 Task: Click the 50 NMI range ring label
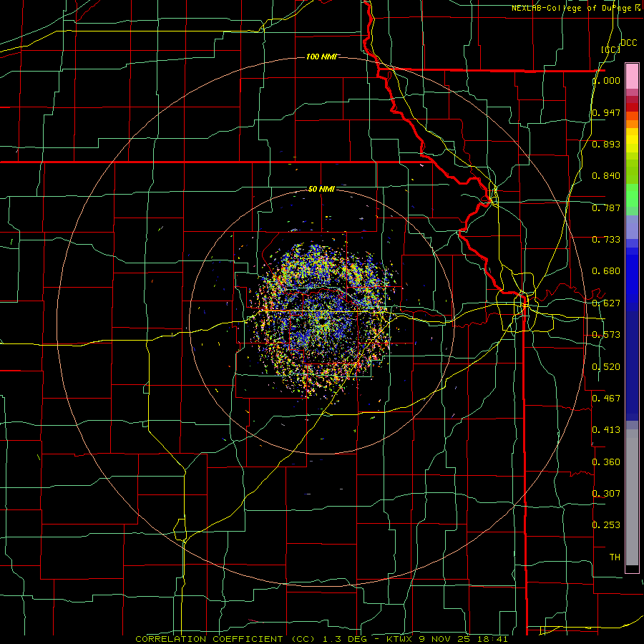click(321, 189)
